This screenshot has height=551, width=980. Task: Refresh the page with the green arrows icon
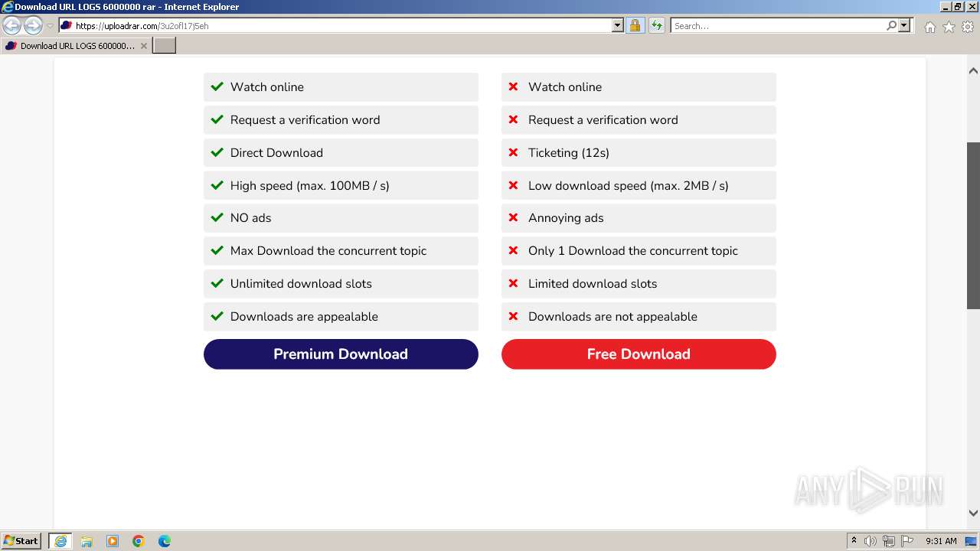657,25
